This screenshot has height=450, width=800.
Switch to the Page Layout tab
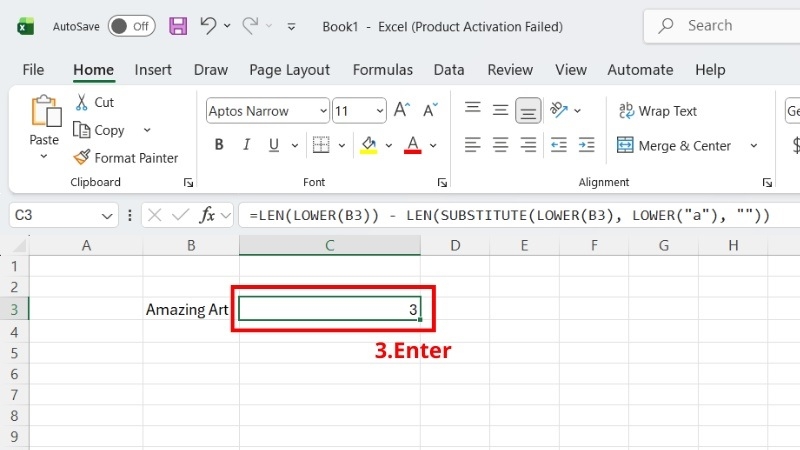(x=289, y=70)
